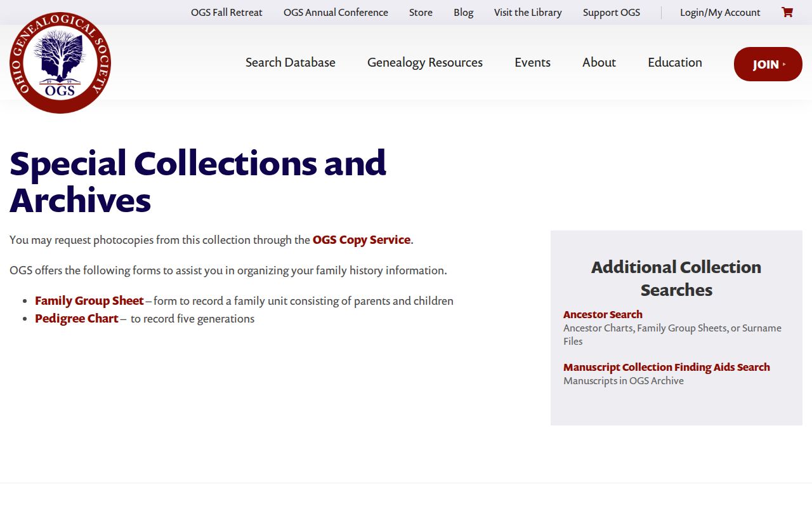Click the Ohio Genealogical Society logo
Viewport: 812px width, 508px height.
[x=60, y=62]
